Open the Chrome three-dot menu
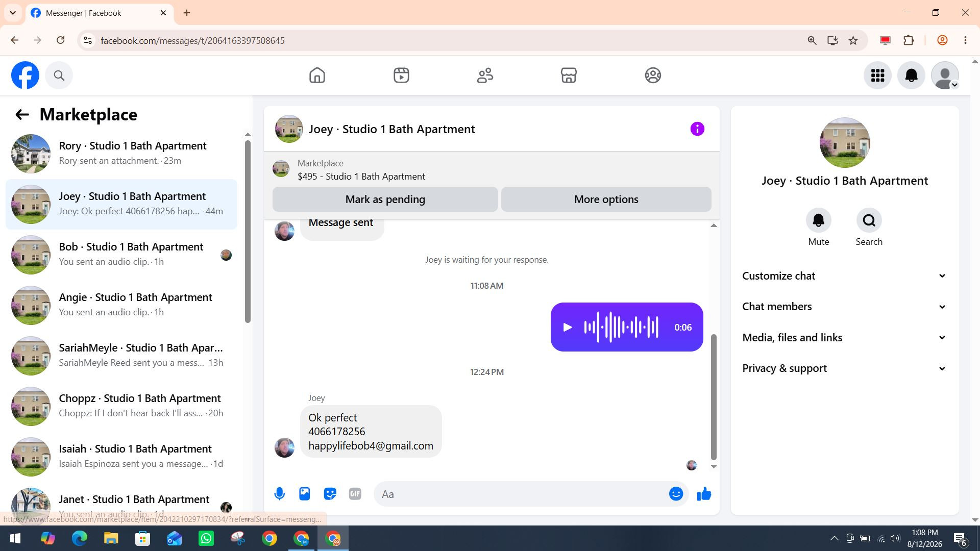980x551 pixels. click(x=965, y=40)
